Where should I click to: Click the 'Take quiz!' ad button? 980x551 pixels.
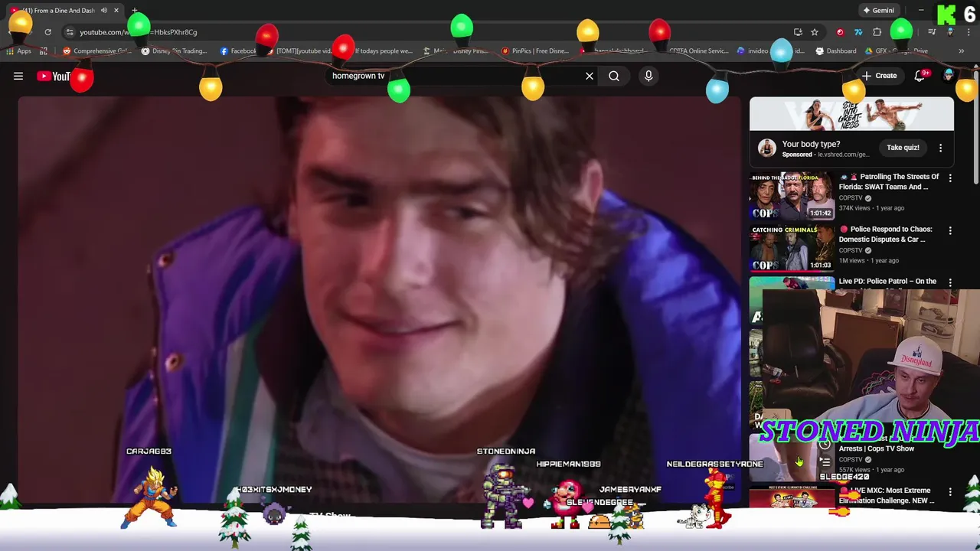[x=903, y=148]
